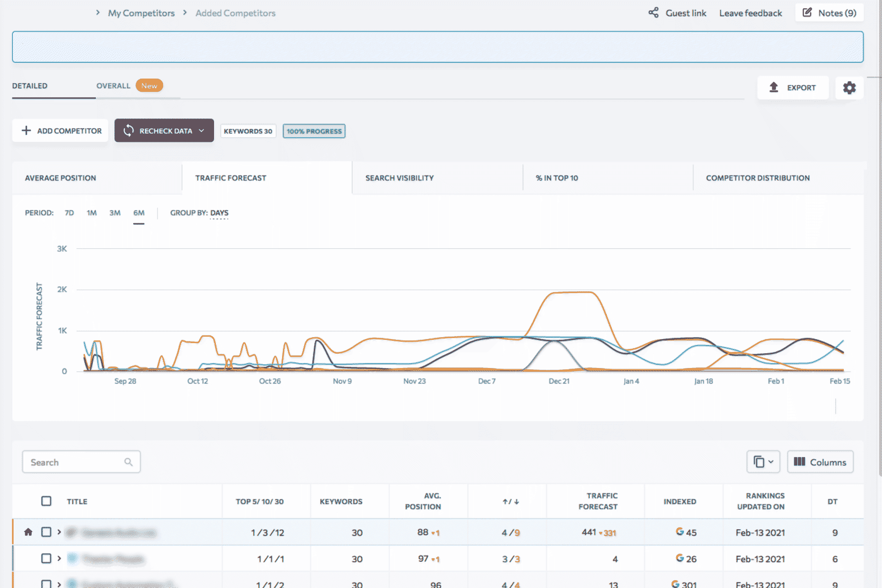
Task: Click the search magnifier icon
Action: pos(129,462)
